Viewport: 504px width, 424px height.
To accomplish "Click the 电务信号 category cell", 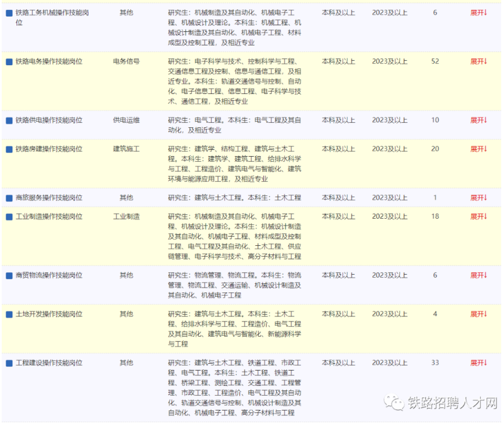I will click(x=126, y=61).
